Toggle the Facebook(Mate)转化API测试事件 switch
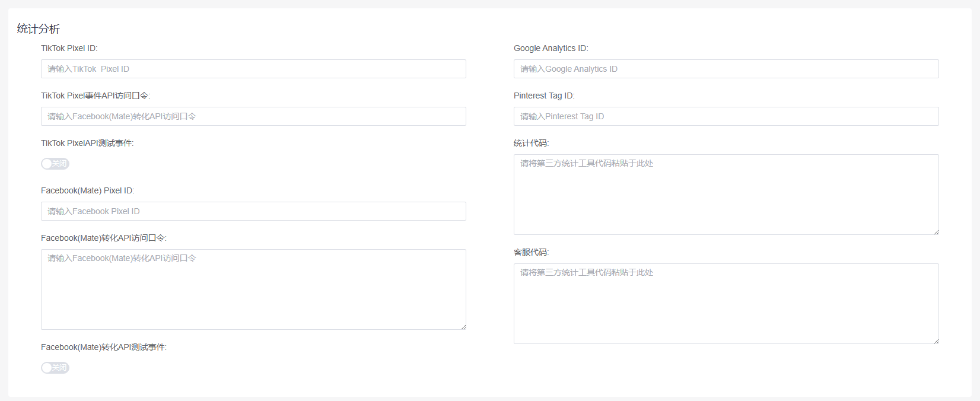Viewport: 980px width, 401px height. [55, 368]
